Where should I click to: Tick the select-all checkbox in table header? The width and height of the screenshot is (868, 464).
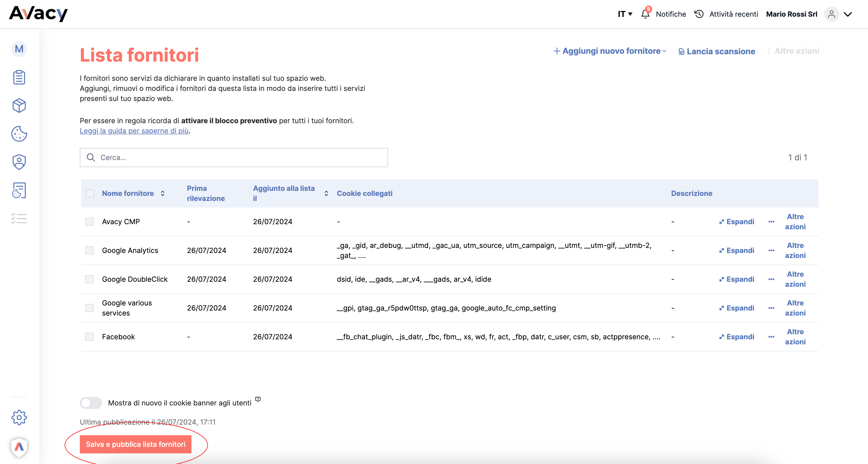click(x=90, y=194)
